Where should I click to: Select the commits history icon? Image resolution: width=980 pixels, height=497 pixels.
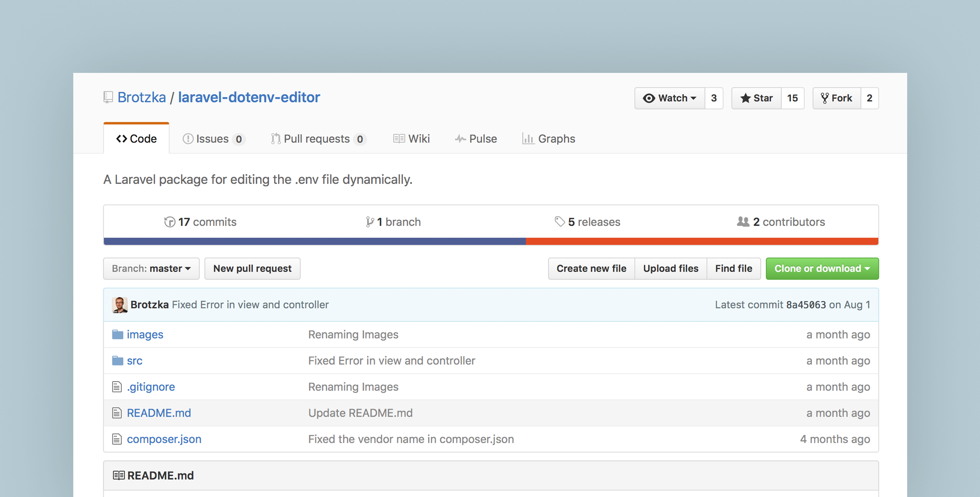coord(170,222)
